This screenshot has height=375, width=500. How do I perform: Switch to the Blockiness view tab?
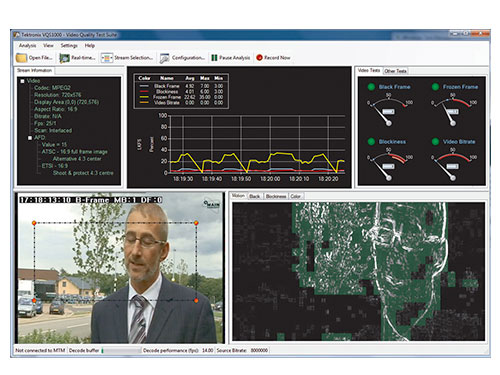point(276,196)
